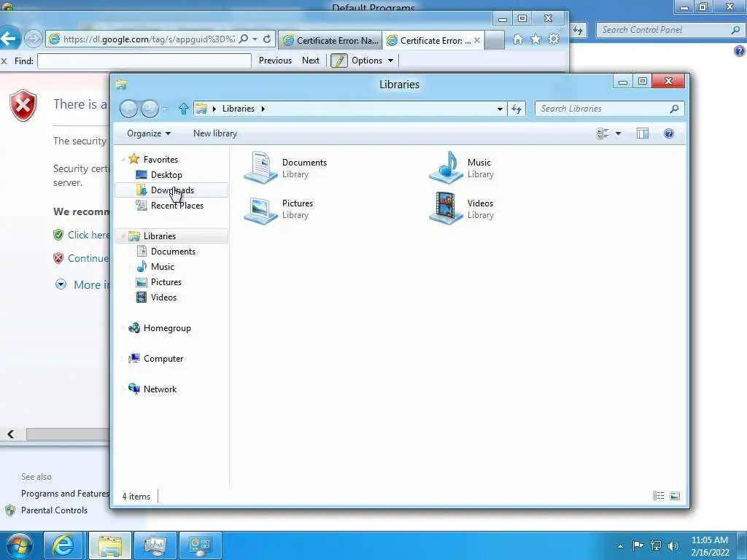Close the Find bar in Internet Explorer

pyautogui.click(x=4, y=61)
